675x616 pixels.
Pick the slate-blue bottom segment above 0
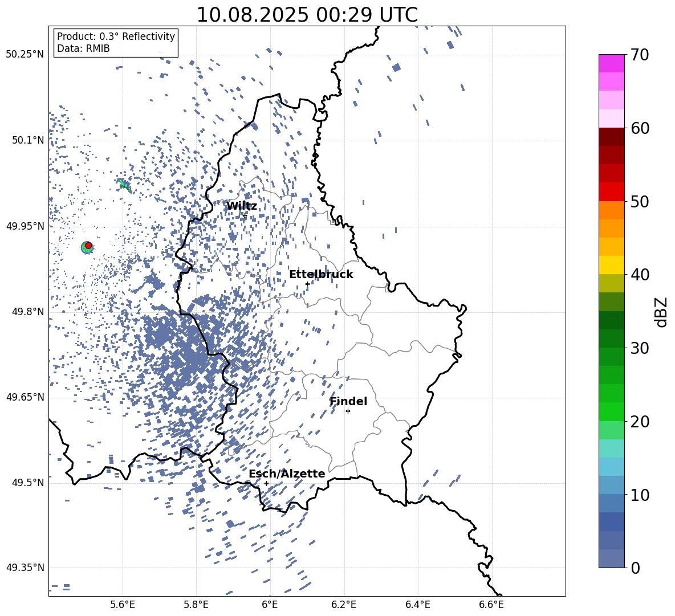[611, 558]
